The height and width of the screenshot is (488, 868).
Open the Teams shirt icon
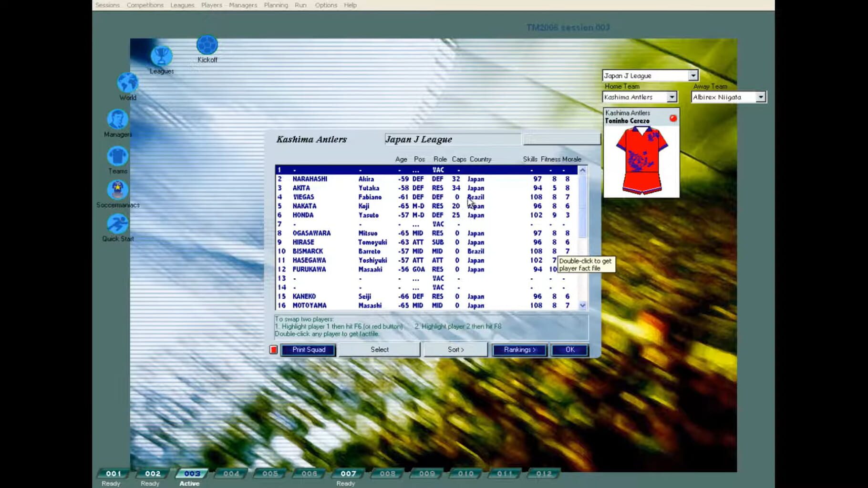pos(117,156)
